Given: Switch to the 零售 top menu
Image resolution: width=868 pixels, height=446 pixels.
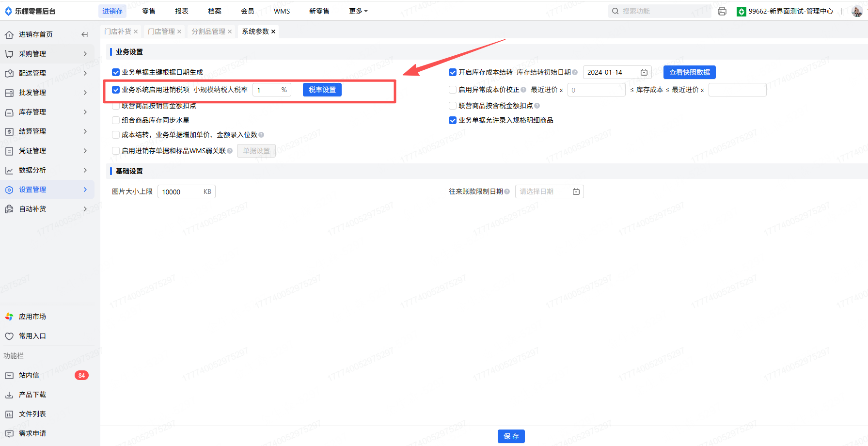Looking at the screenshot, I should coord(149,11).
